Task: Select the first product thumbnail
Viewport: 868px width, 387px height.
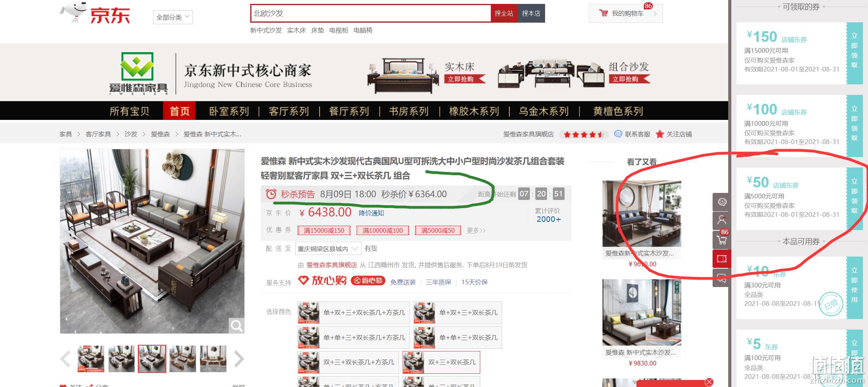Action: pyautogui.click(x=91, y=359)
